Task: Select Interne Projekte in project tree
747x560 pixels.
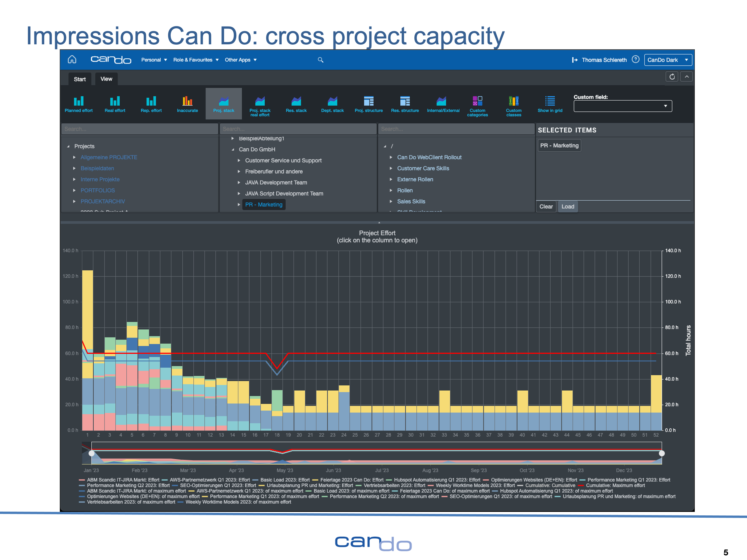Action: [x=100, y=180]
